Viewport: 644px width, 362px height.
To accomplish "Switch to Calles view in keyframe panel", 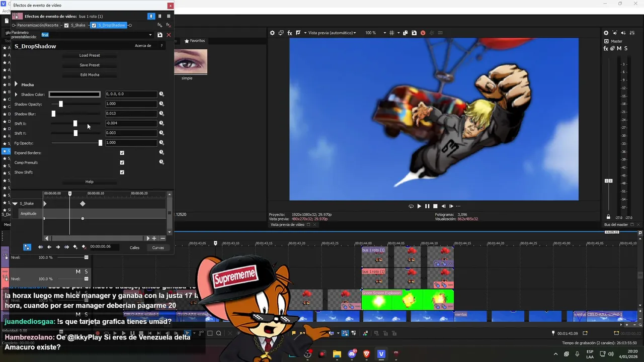I will pyautogui.click(x=134, y=247).
